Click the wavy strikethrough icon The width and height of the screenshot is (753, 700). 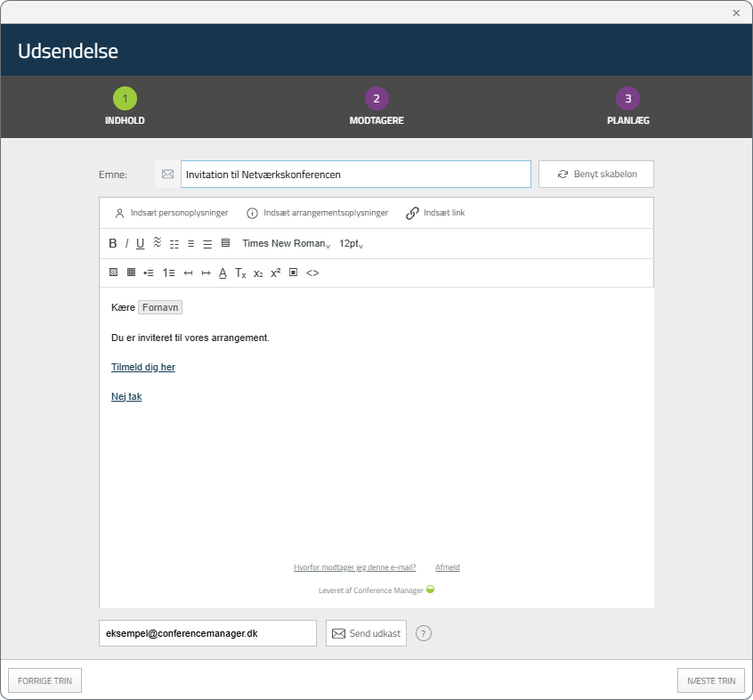point(158,241)
